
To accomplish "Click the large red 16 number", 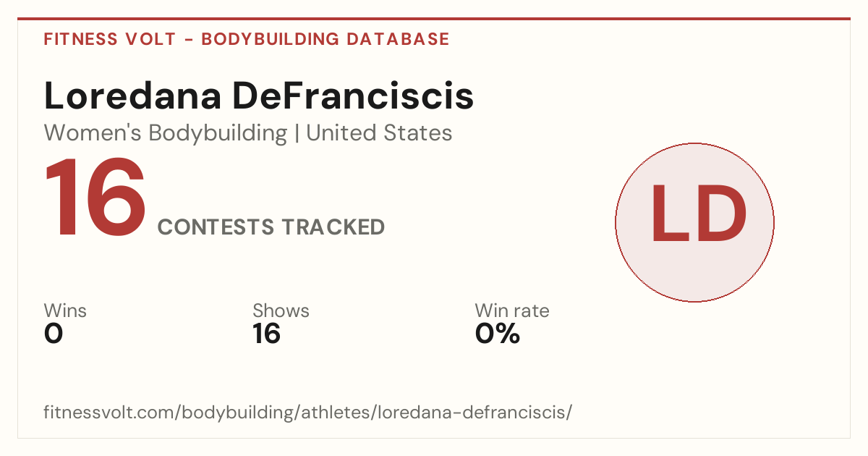I will (96, 199).
